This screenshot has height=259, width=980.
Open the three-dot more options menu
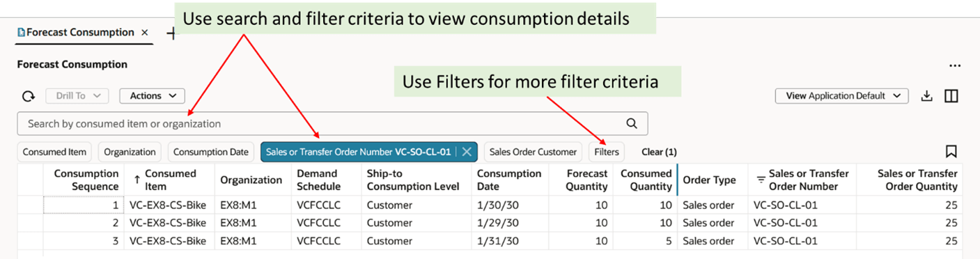tap(955, 65)
